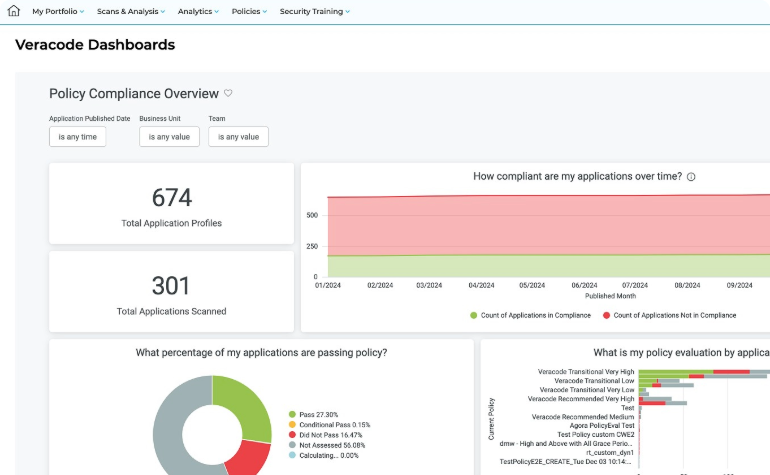Click the Total Applications Scanned tile
Image resolution: width=770 pixels, height=475 pixels.
point(171,292)
